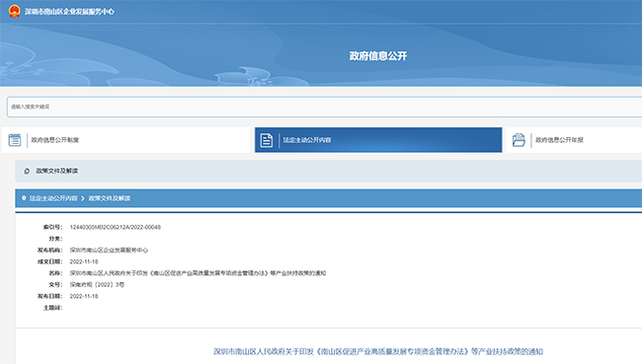Focus the keyword search input box
642x364 pixels.
pyautogui.click(x=324, y=107)
